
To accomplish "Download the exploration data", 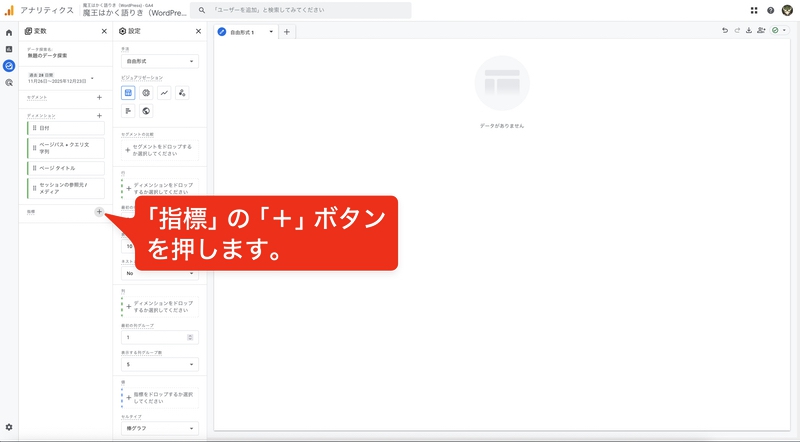I will (748, 31).
